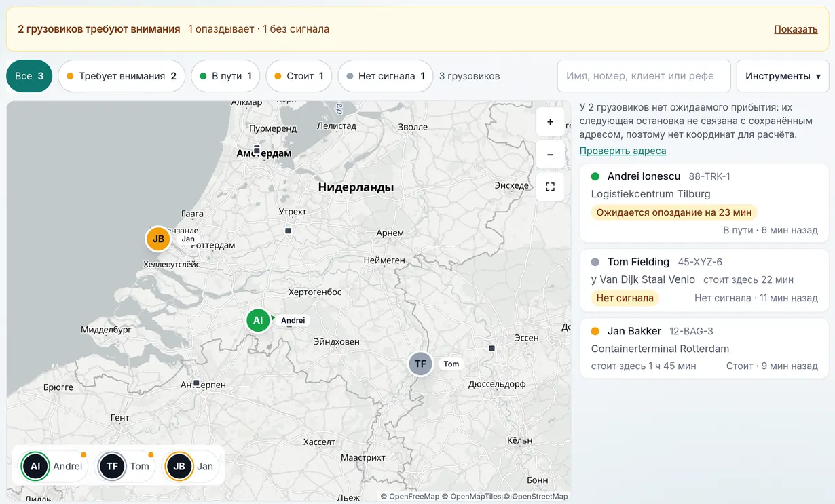Click the square stop marker near Essen
Screen dimensions: 835x504
[491, 348]
